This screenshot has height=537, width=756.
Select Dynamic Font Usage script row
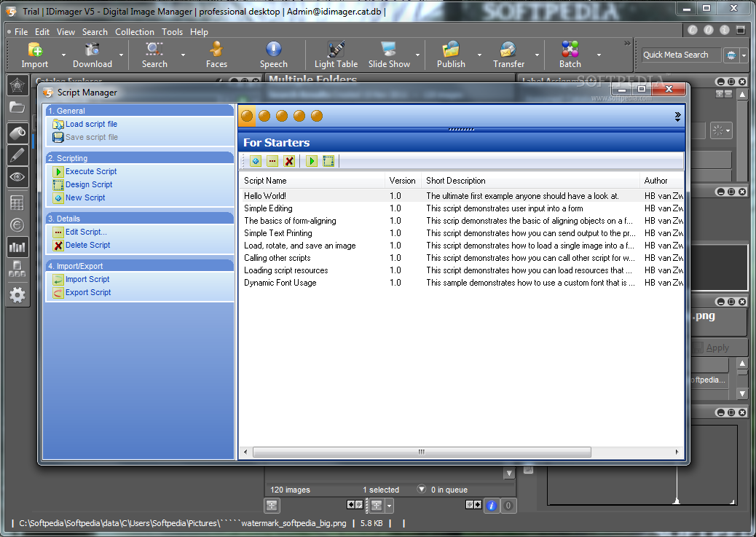coord(462,282)
